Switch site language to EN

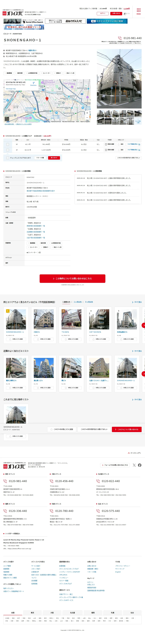pyautogui.click(x=128, y=14)
